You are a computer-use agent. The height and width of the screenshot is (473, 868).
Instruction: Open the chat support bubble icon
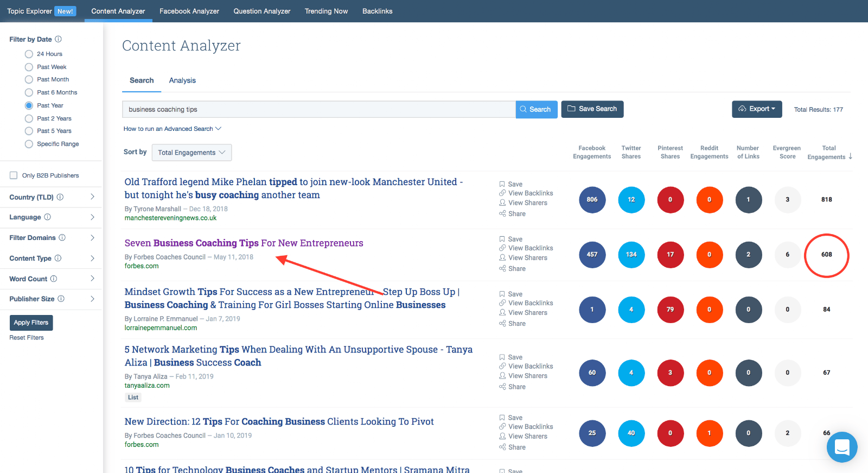(842, 447)
